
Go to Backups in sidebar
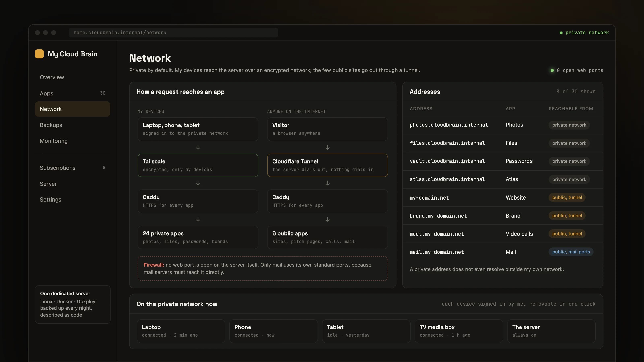72,125
